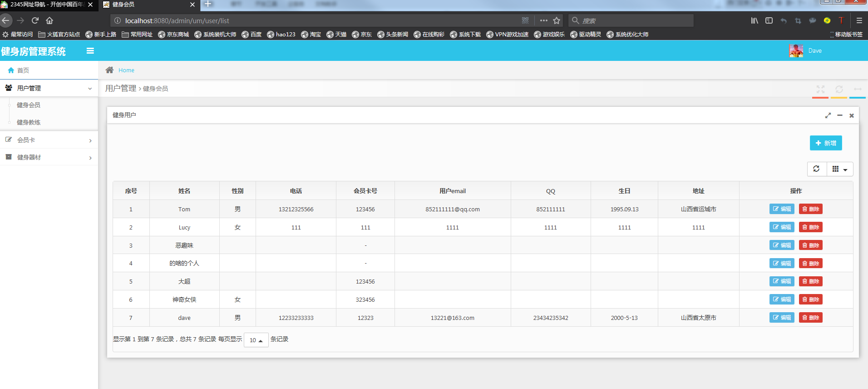Bookmark this page with the star icon
This screenshot has width=868, height=389.
pyautogui.click(x=557, y=20)
